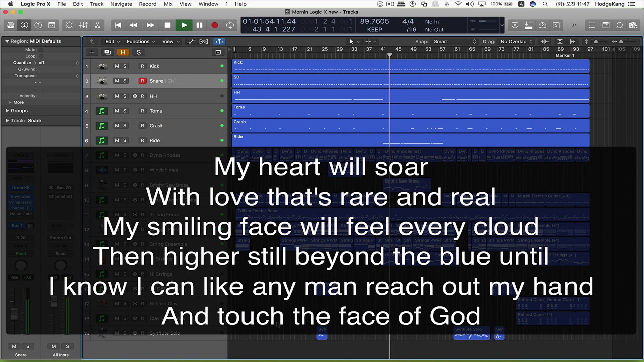Image resolution: width=644 pixels, height=362 pixels.
Task: Disable record arm on Snare track
Action: click(142, 81)
